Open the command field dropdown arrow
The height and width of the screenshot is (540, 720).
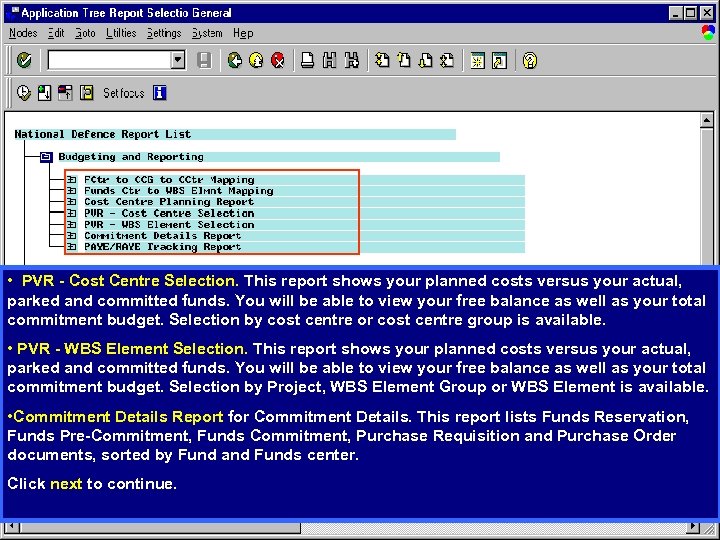(178, 60)
